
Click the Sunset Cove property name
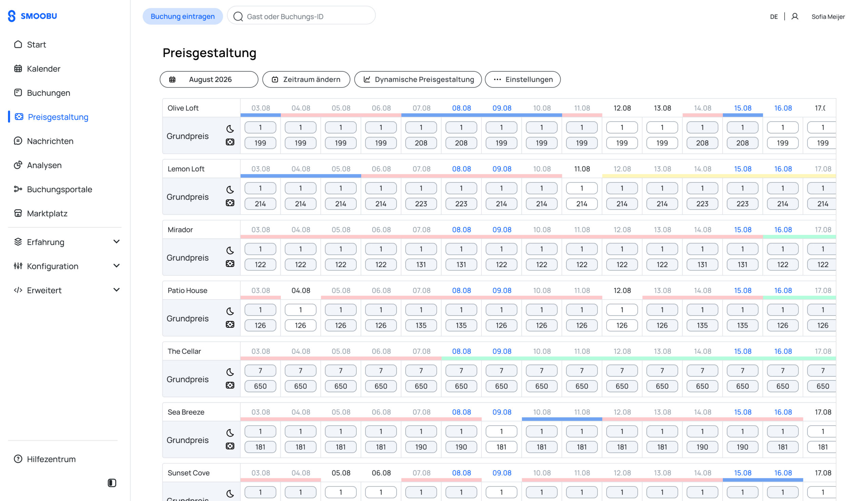coord(189,473)
